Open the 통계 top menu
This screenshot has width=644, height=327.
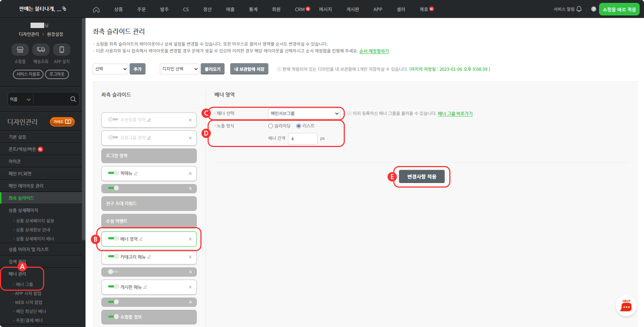click(x=253, y=9)
